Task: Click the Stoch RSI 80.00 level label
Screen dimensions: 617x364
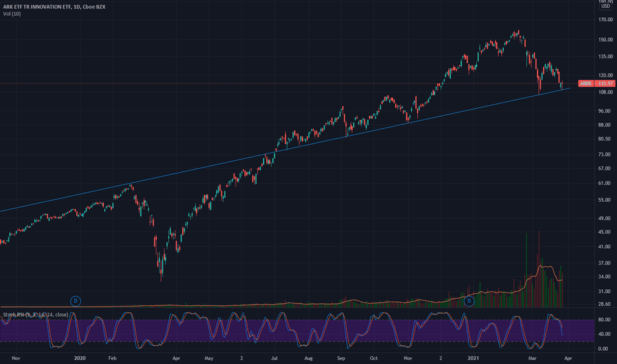Action: click(x=604, y=320)
